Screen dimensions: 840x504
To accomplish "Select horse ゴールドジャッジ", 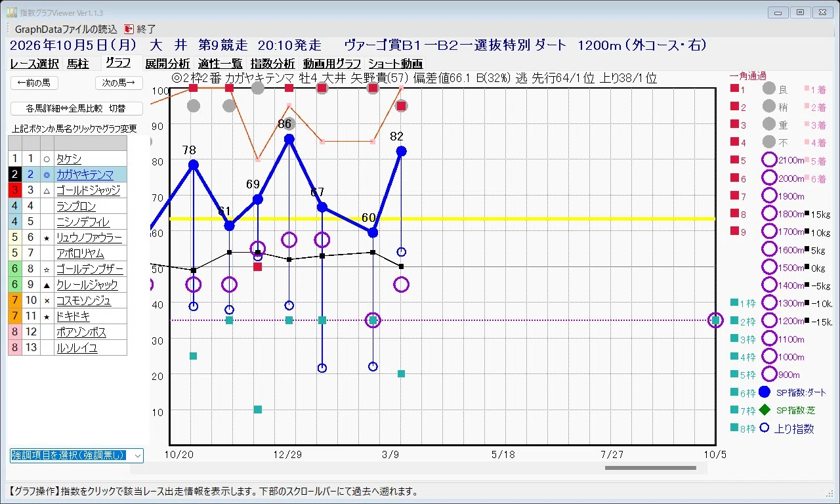I will point(90,190).
